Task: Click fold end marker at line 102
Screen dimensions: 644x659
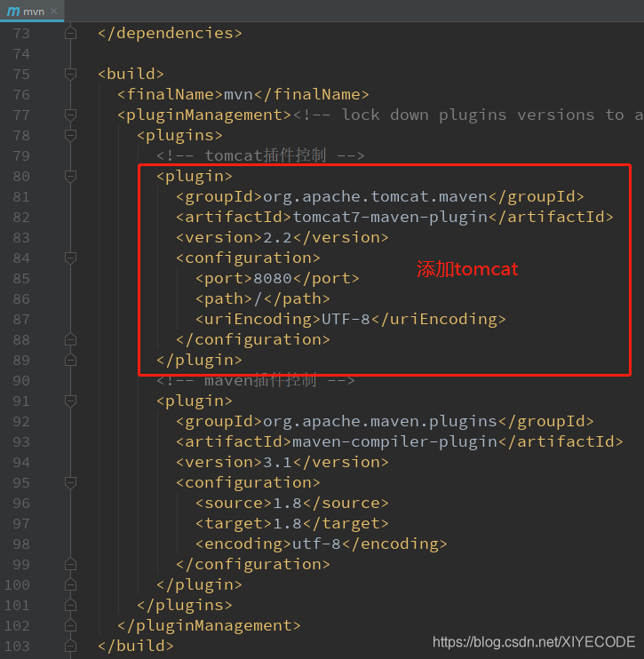Action: click(x=71, y=626)
